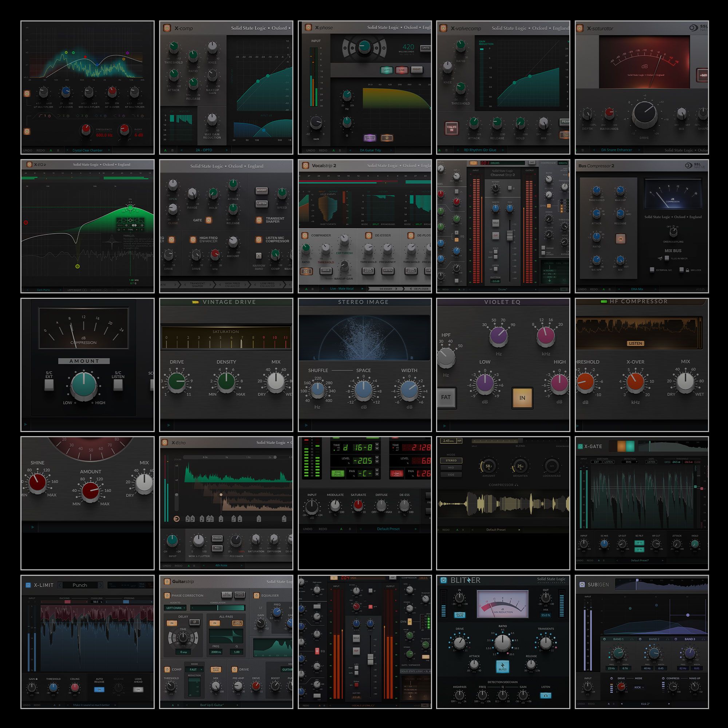
Task: Click the Channel Strip 2 output fader
Action: [x=510, y=235]
